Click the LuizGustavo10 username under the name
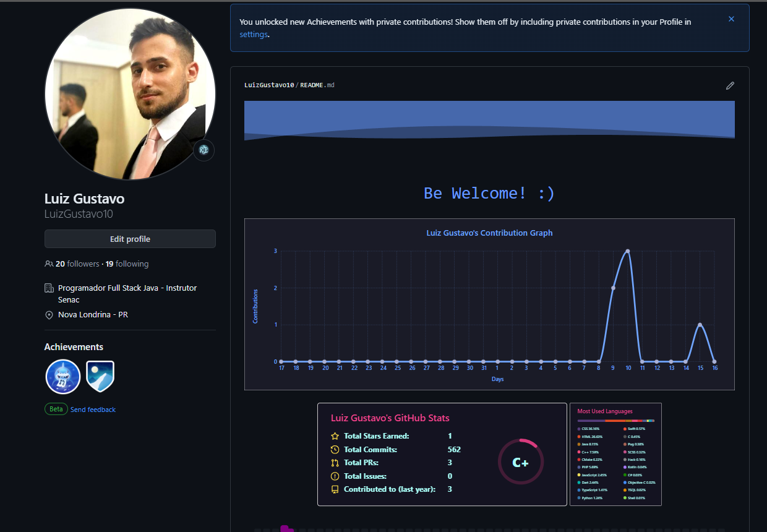The image size is (767, 532). [79, 214]
